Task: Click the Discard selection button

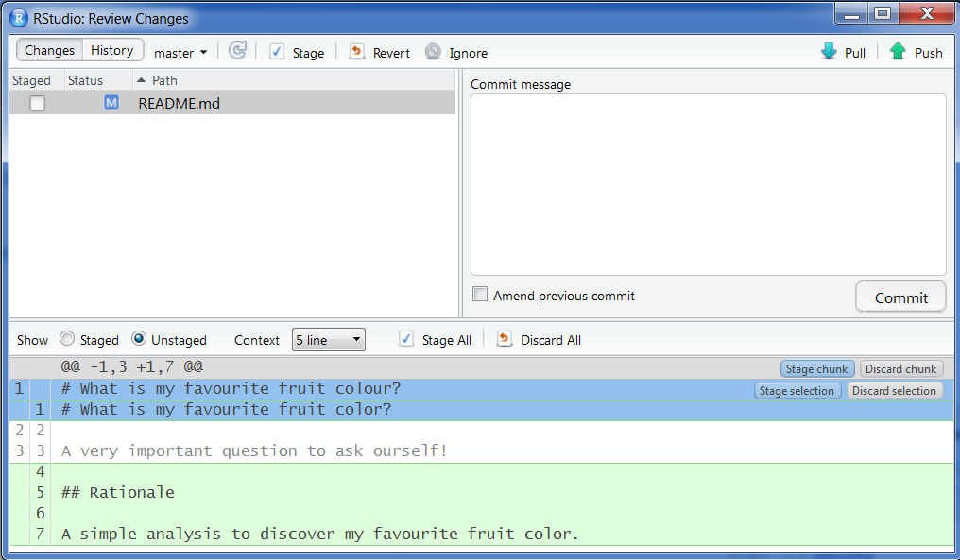Action: [894, 390]
